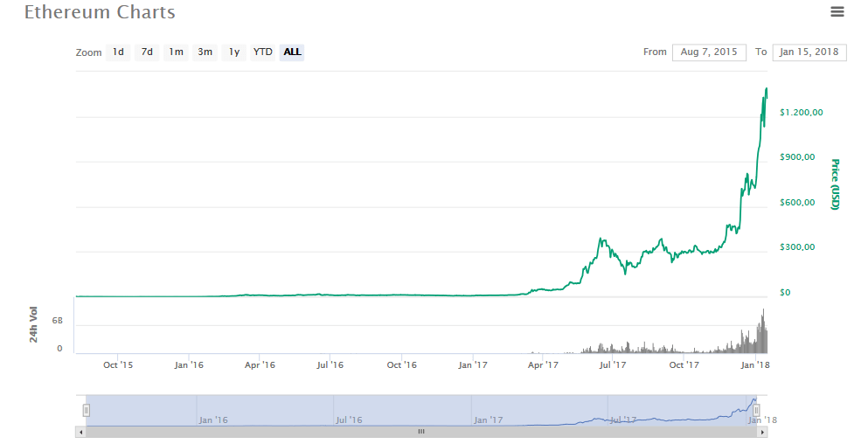
Task: Switch zoom to YTD
Action: click(x=263, y=52)
